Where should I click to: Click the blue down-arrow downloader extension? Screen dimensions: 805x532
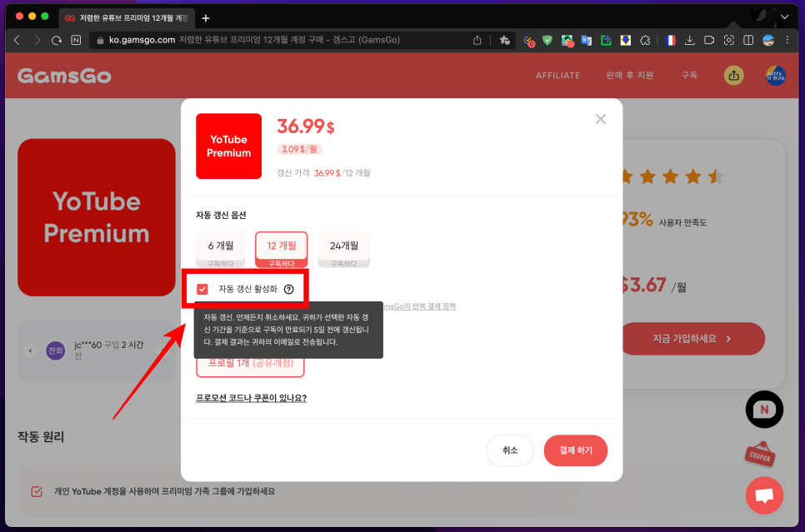click(625, 40)
